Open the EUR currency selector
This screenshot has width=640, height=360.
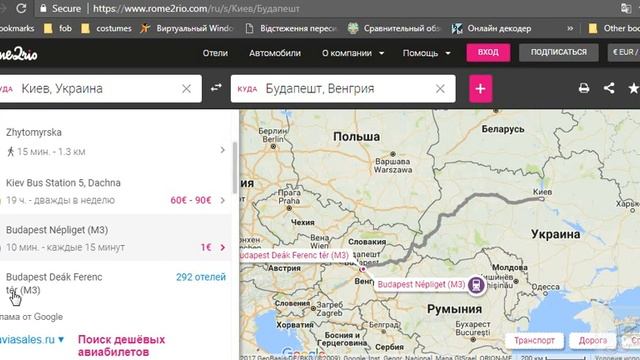pos(624,52)
